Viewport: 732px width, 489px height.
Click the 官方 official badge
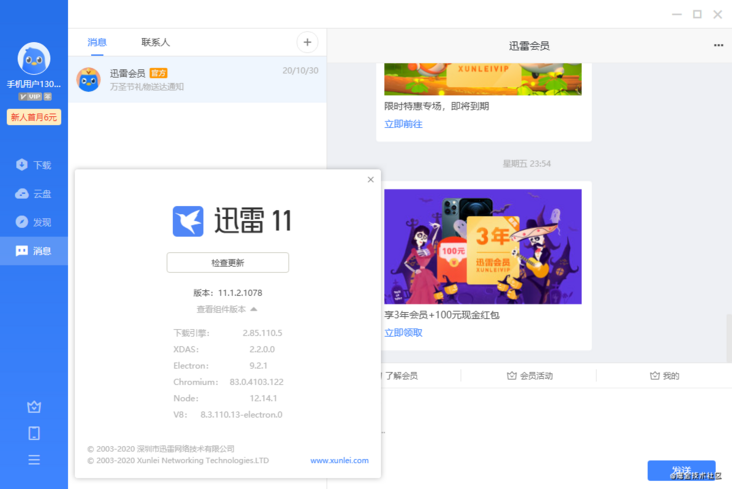tap(158, 73)
